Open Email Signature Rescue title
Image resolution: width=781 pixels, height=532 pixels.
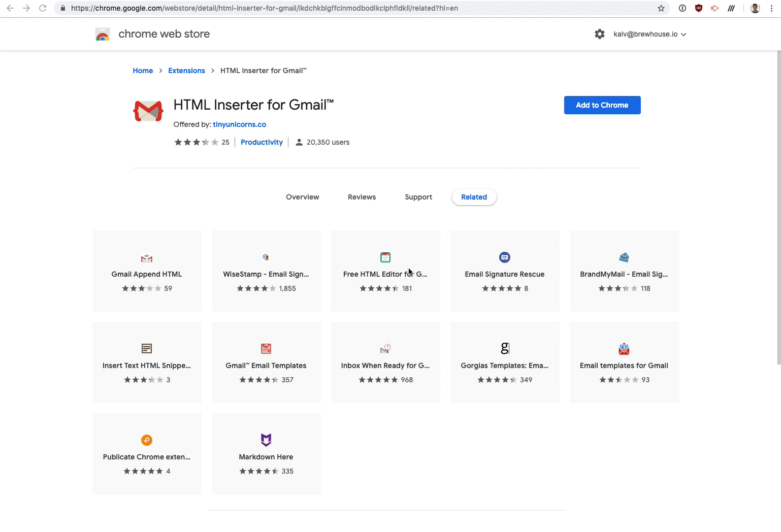coord(505,274)
